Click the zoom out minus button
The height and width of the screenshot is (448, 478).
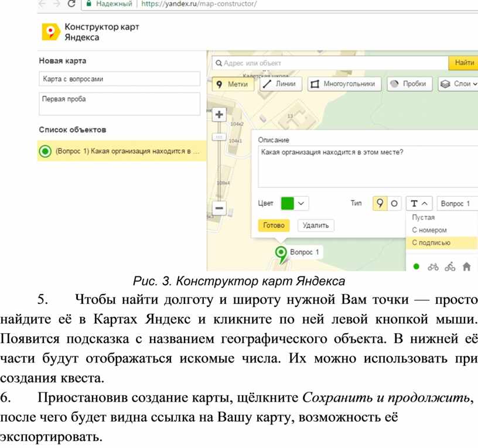coord(219,208)
